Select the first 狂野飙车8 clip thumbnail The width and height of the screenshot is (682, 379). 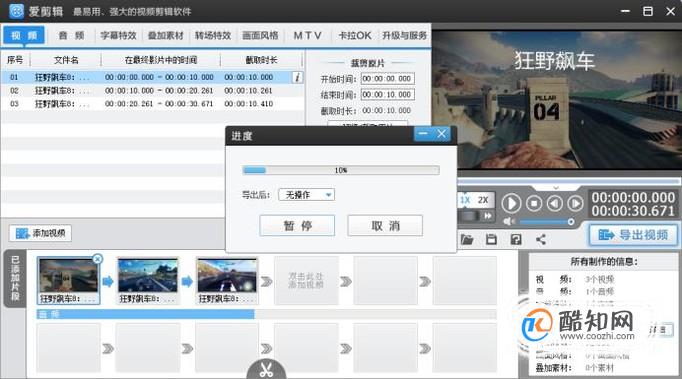pos(68,280)
